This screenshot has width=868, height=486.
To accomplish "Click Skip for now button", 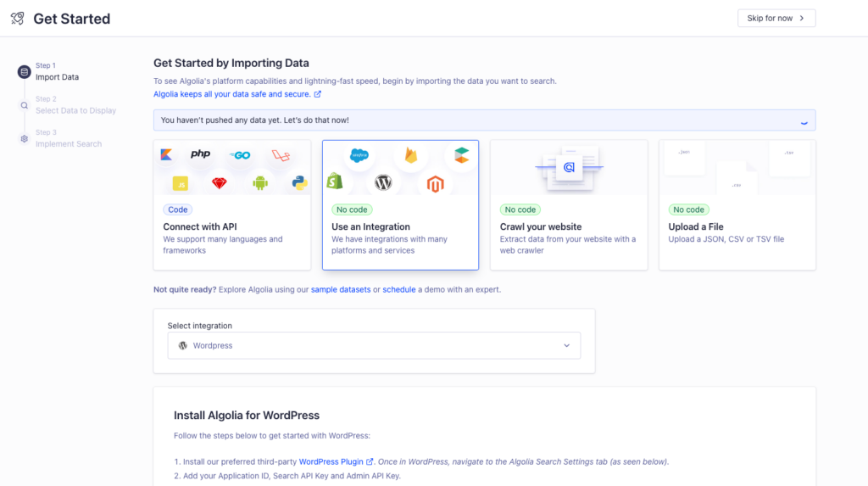I will tap(776, 19).
